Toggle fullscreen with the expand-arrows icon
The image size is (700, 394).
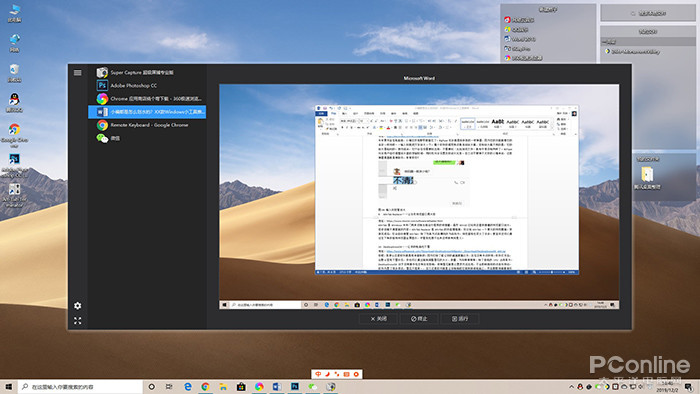[x=78, y=321]
